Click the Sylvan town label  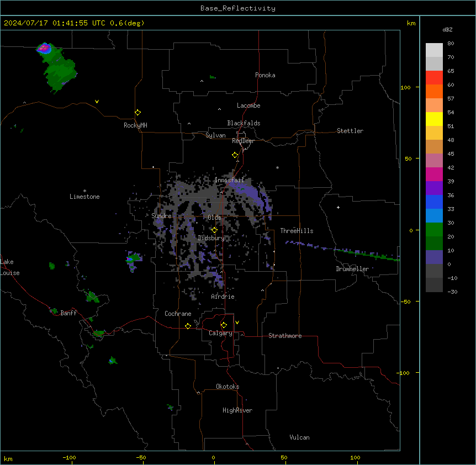(x=215, y=135)
